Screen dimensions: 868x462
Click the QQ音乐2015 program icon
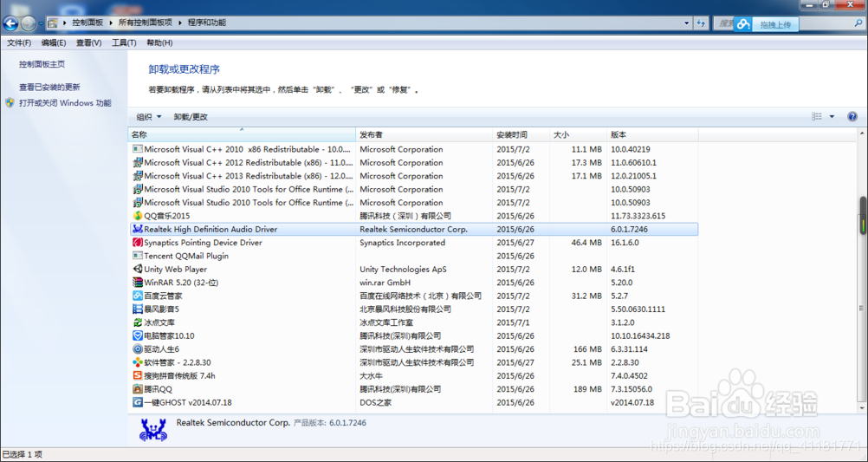[138, 216]
